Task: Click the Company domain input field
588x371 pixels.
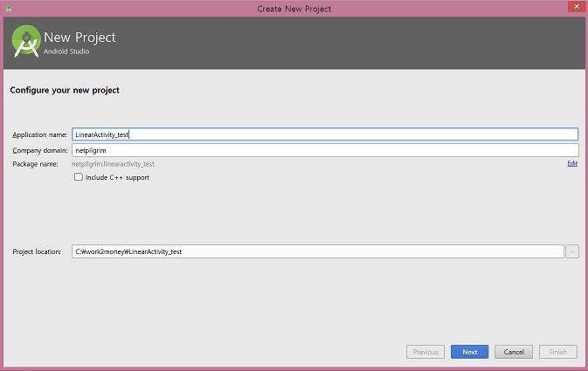Action: (325, 150)
